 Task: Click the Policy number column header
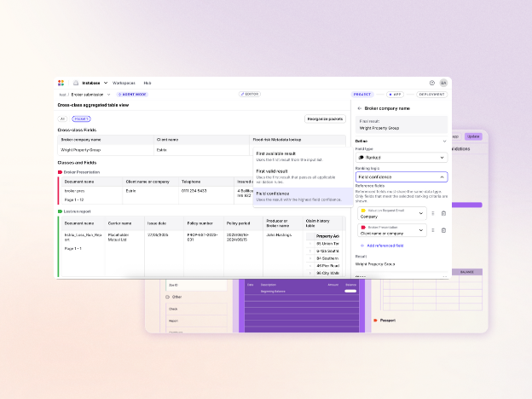click(x=204, y=223)
